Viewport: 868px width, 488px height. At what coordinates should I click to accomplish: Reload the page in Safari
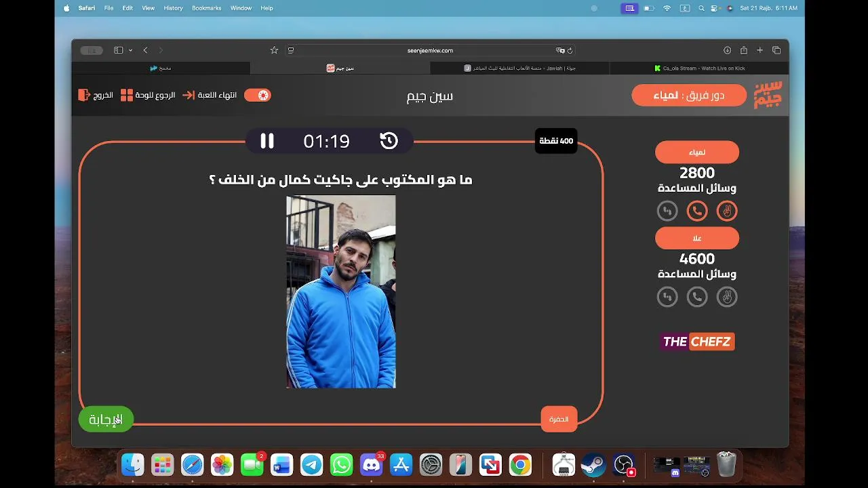tap(570, 50)
